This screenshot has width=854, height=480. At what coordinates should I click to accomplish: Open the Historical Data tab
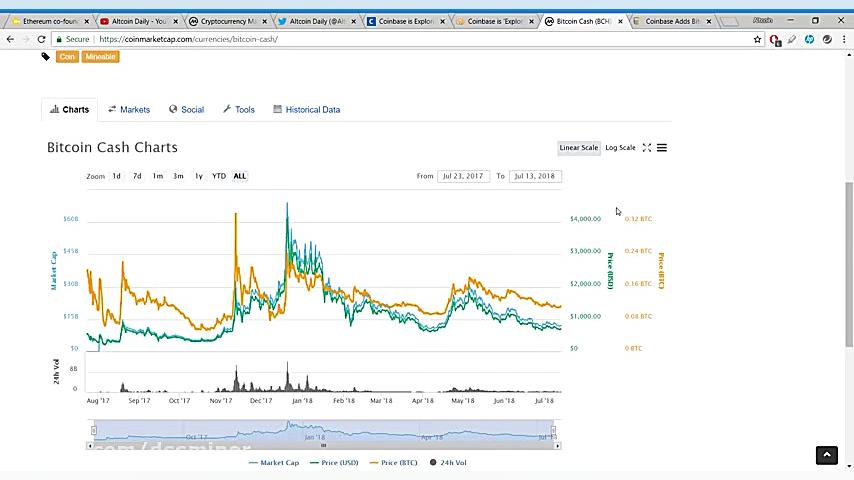click(307, 110)
